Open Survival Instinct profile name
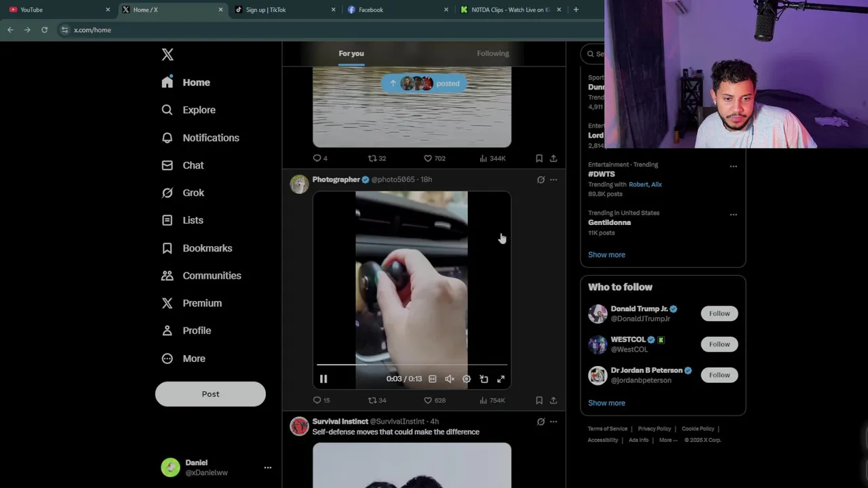Screen dimensions: 868x488 (340, 422)
